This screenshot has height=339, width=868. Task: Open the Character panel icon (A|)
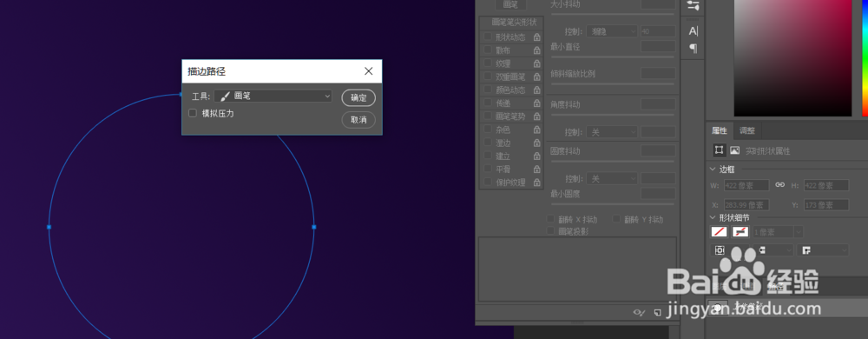click(x=693, y=31)
